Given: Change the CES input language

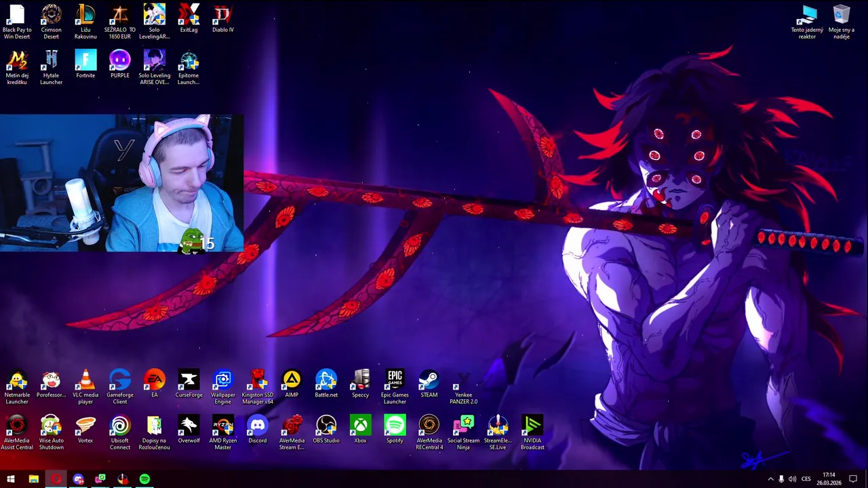Looking at the screenshot, I should [806, 479].
